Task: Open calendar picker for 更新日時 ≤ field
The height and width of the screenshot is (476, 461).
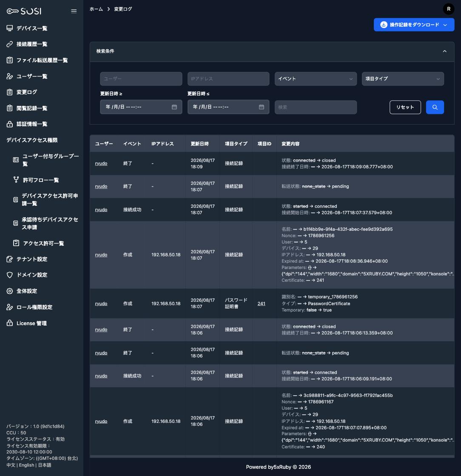Action: coord(262,107)
